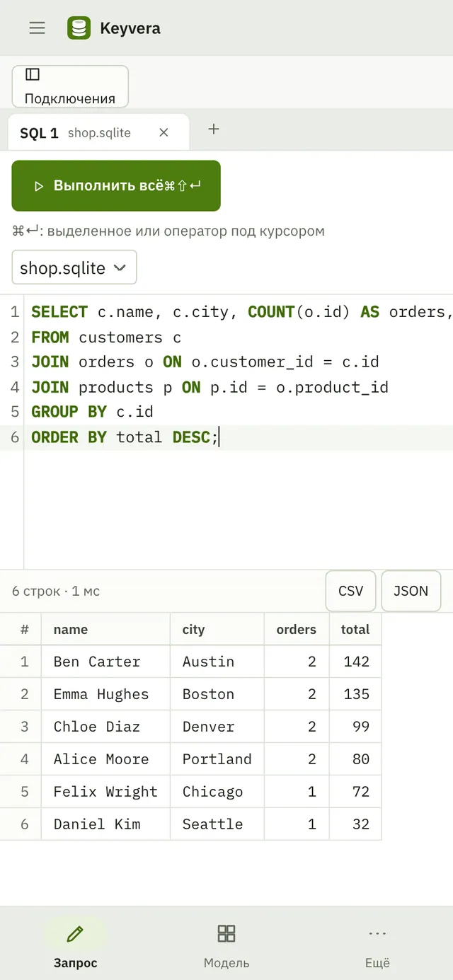Click the name column header
The height and width of the screenshot is (980, 453).
pos(105,630)
